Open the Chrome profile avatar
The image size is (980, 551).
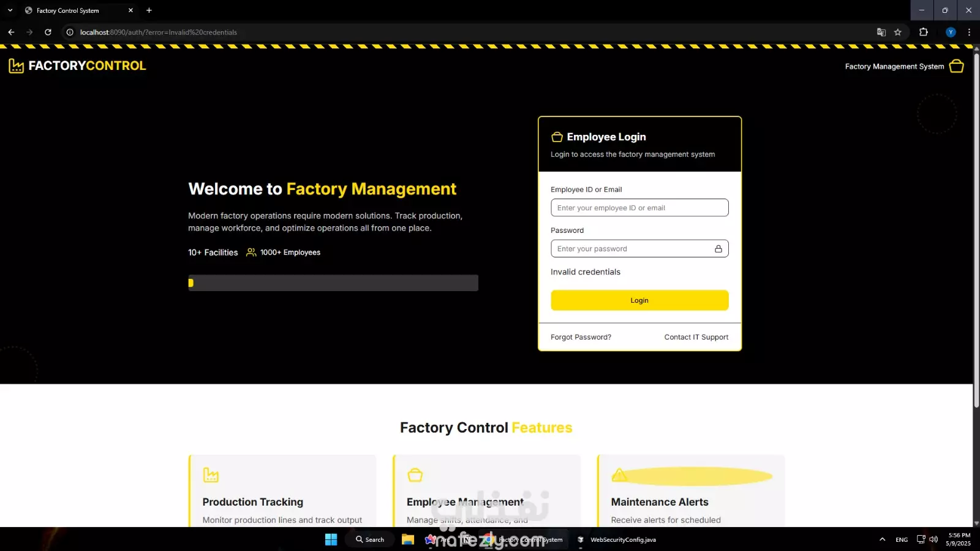[951, 32]
